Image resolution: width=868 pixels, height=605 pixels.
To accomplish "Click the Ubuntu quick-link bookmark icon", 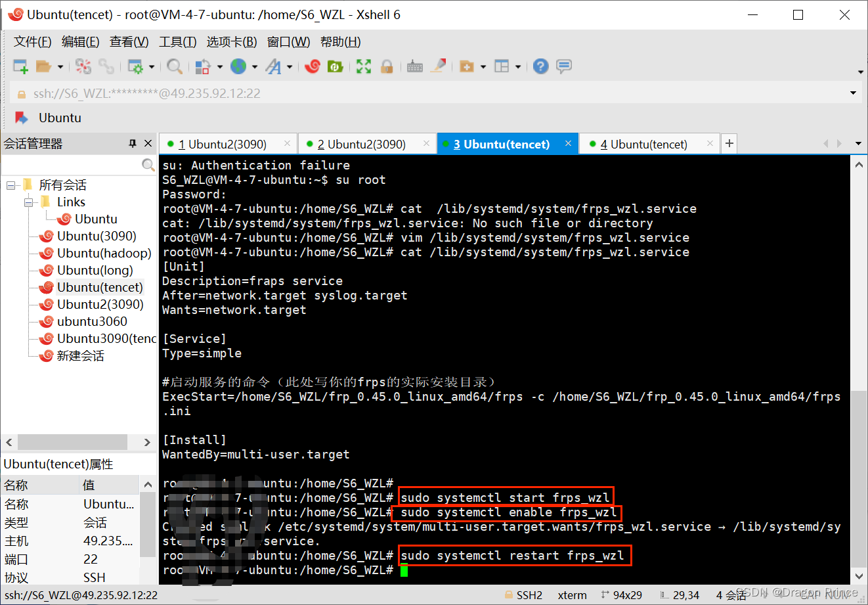I will click(x=22, y=118).
